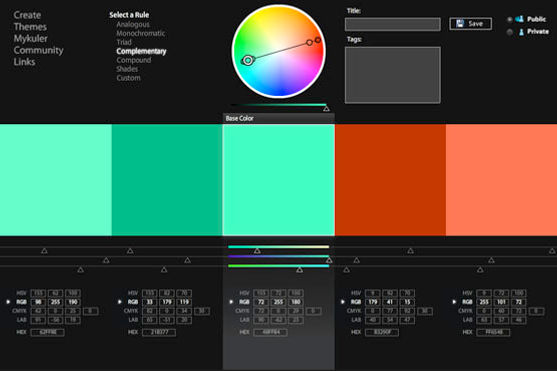Screen dimensions: 557x371
Task: Open the Create section
Action: pos(27,15)
